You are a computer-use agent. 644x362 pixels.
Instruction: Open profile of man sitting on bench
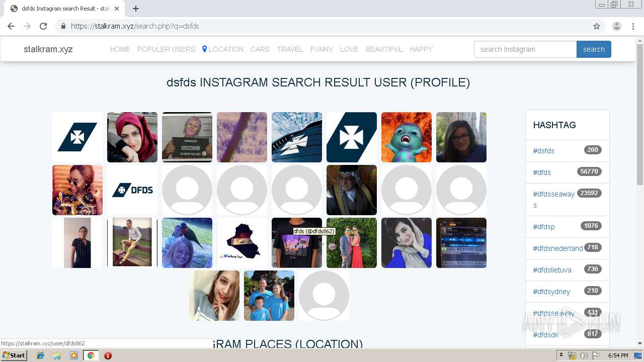click(x=132, y=243)
